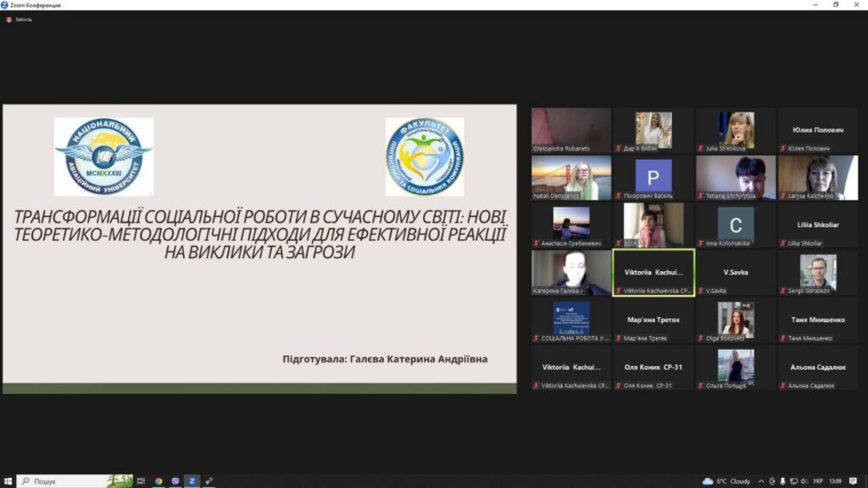Image resolution: width=868 pixels, height=488 pixels.
Task: Click Піхорович Василь's purple 'P' avatar tile
Action: click(654, 177)
